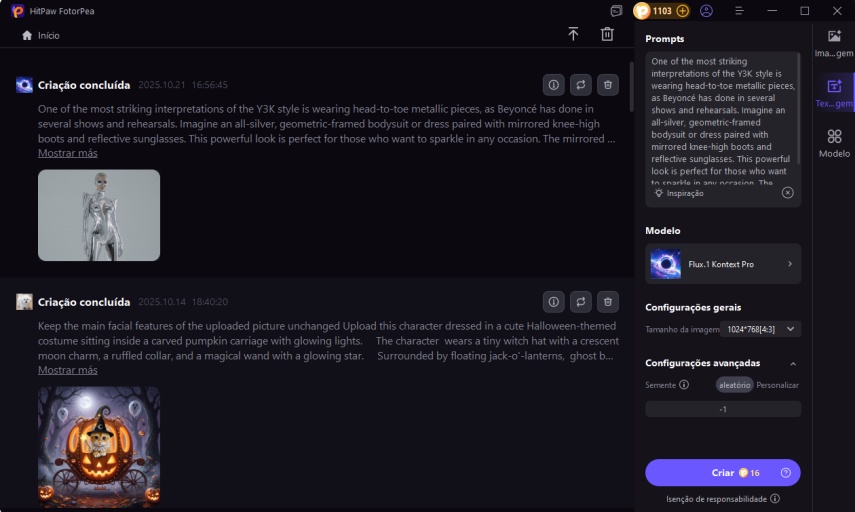Image resolution: width=855 pixels, height=512 pixels.
Task: Show the Semente info tooltip icon
Action: (684, 385)
